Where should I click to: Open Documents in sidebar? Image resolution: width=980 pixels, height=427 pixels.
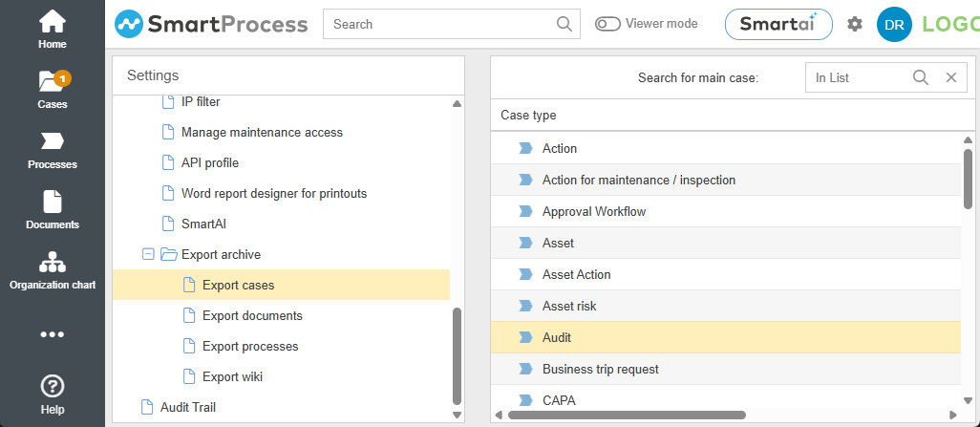53,211
